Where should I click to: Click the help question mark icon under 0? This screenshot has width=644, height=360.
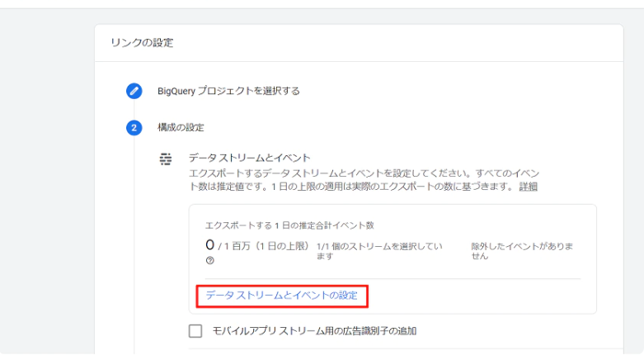pos(210,260)
